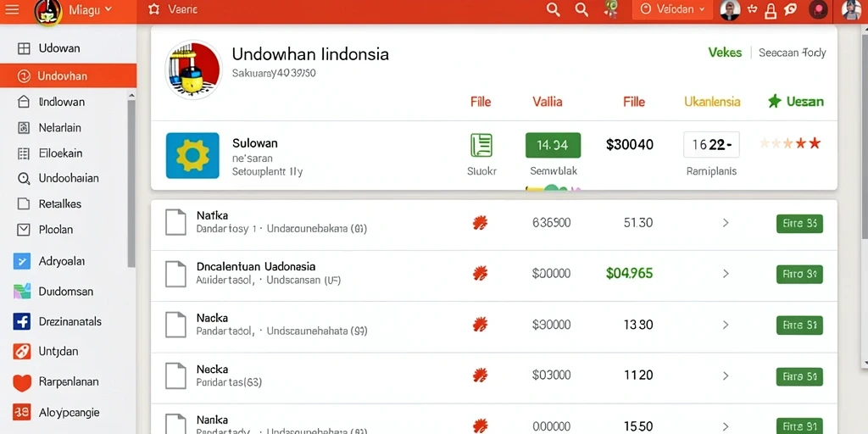Expand the Nacka row chevron
Image resolution: width=868 pixels, height=434 pixels.
coord(726,325)
